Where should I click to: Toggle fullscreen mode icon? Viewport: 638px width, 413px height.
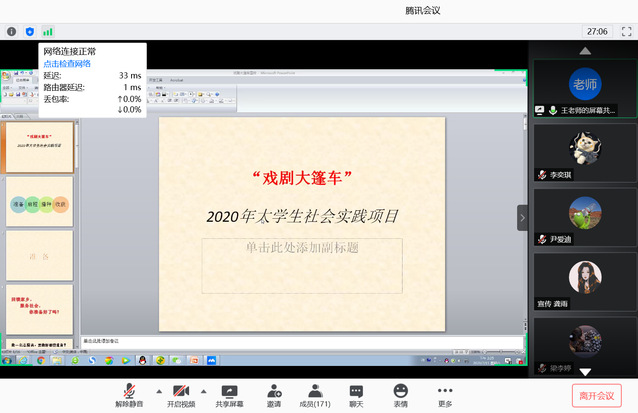click(x=626, y=31)
